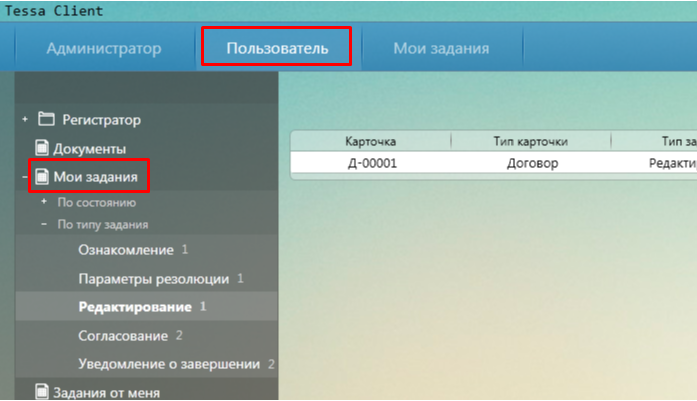The image size is (697, 401).
Task: Collapse the Мои задания tree node
Action: (25, 178)
